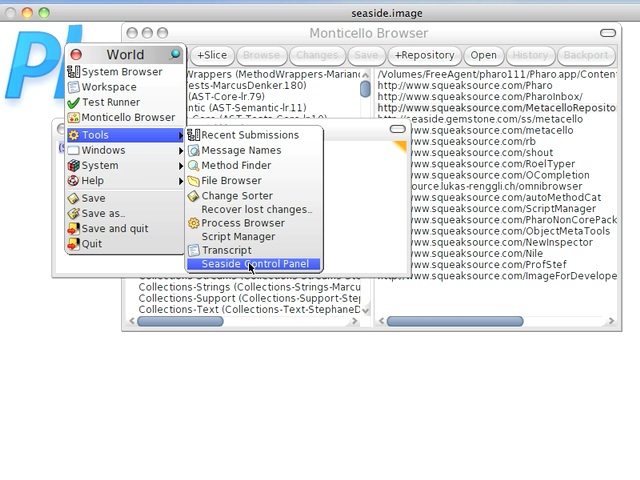The image size is (640, 480).
Task: Select Recover lost changes menu entry
Action: click(x=254, y=209)
